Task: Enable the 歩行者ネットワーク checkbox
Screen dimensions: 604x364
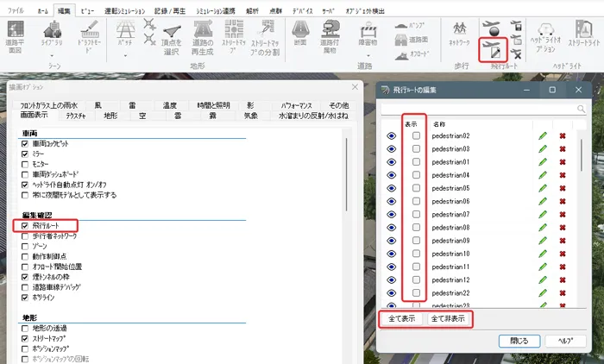Action: coord(24,235)
